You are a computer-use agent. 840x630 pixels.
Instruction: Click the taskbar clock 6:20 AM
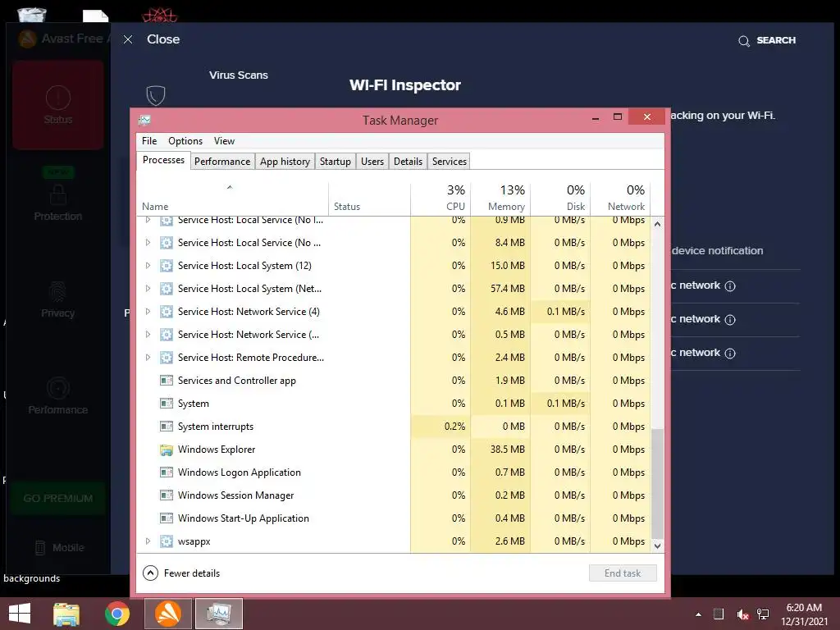coord(804,608)
